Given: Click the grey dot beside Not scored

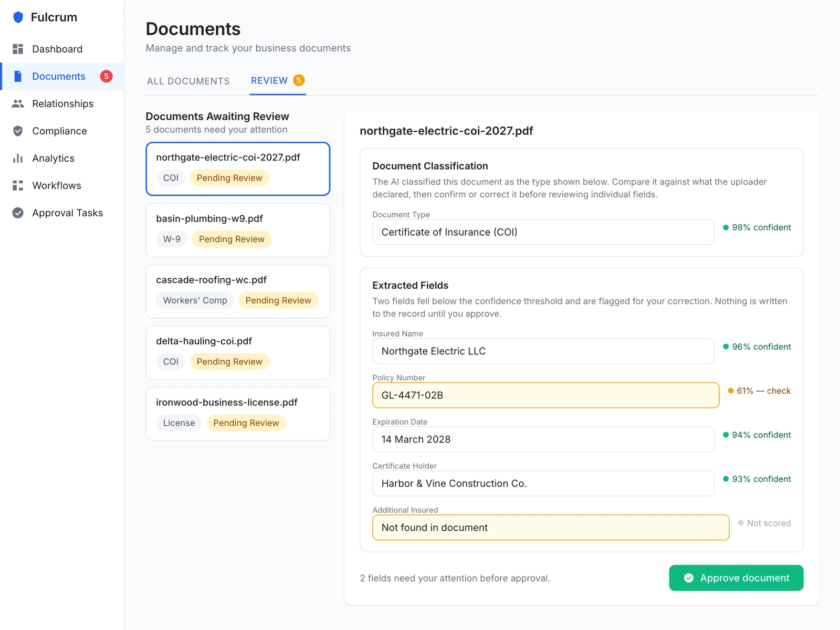Looking at the screenshot, I should click(x=741, y=523).
